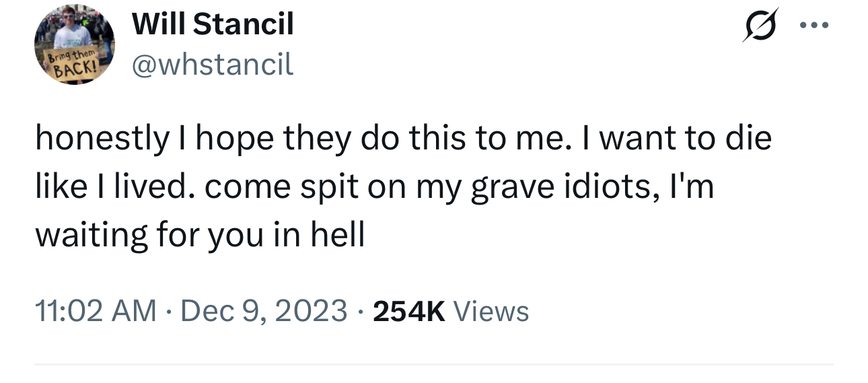The width and height of the screenshot is (868, 383).
Task: Click the "Views" label
Action: [491, 311]
